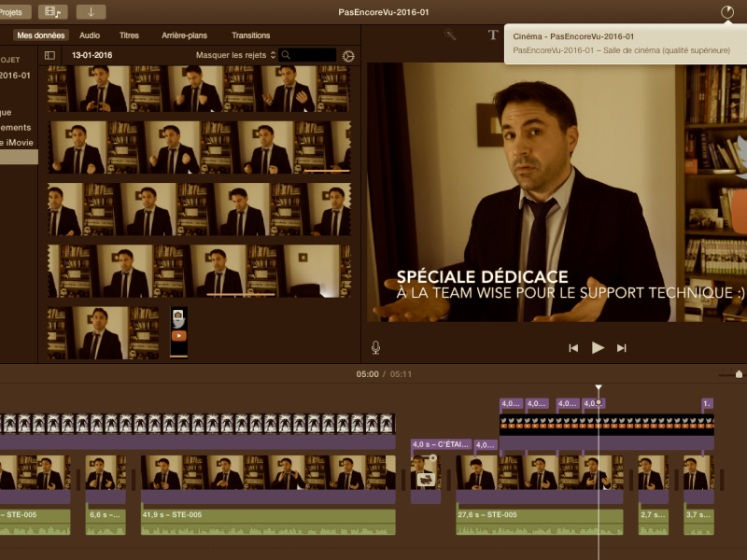Open the browser settings gear icon
Screen dimensions: 747x560
point(348,56)
